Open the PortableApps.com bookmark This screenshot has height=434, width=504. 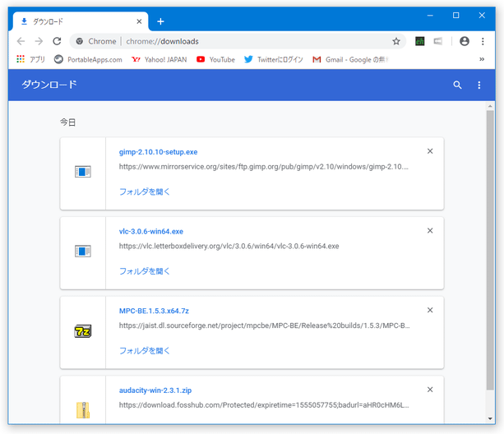click(88, 59)
